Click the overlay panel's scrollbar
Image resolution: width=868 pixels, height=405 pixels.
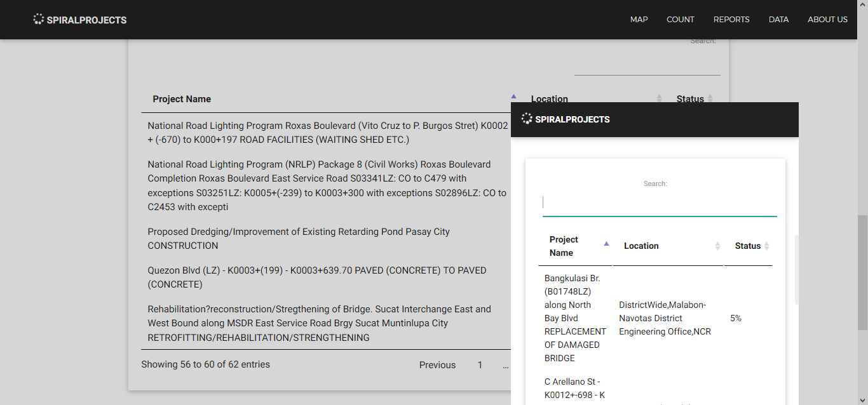797,270
